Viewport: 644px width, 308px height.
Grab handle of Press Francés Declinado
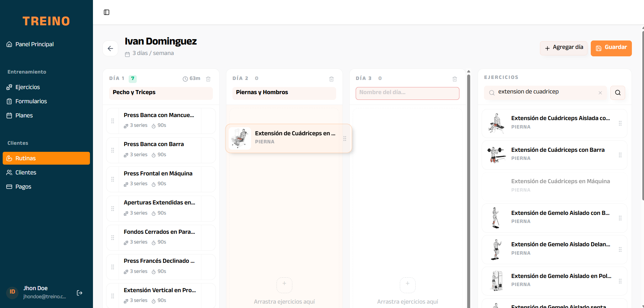click(112, 267)
